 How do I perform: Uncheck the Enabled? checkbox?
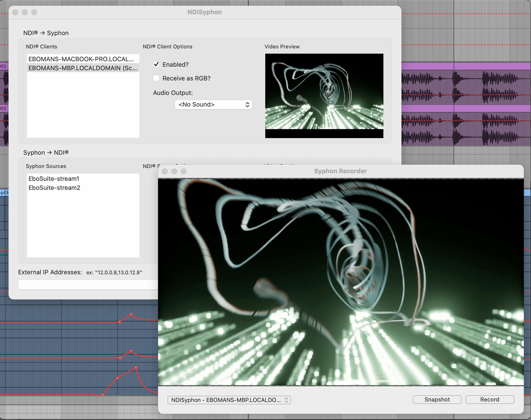click(156, 64)
